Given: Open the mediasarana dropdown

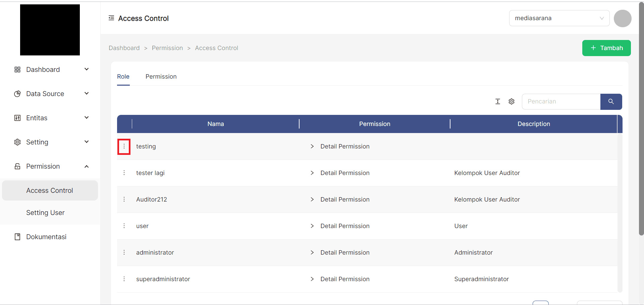Looking at the screenshot, I should coord(559,18).
